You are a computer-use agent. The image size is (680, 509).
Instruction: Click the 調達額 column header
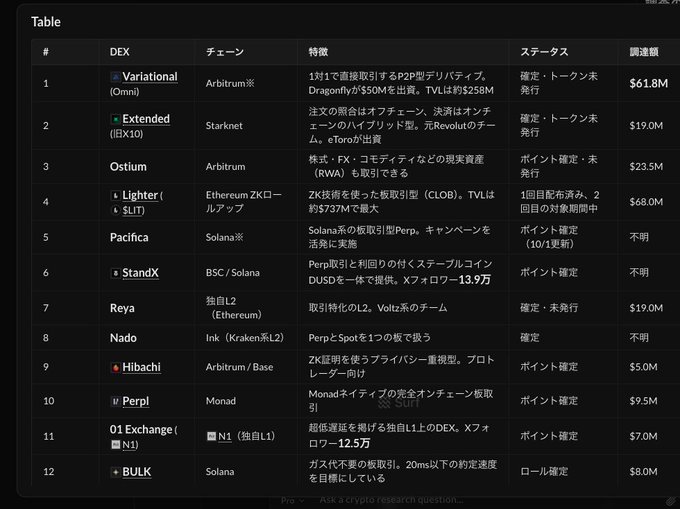(x=644, y=52)
